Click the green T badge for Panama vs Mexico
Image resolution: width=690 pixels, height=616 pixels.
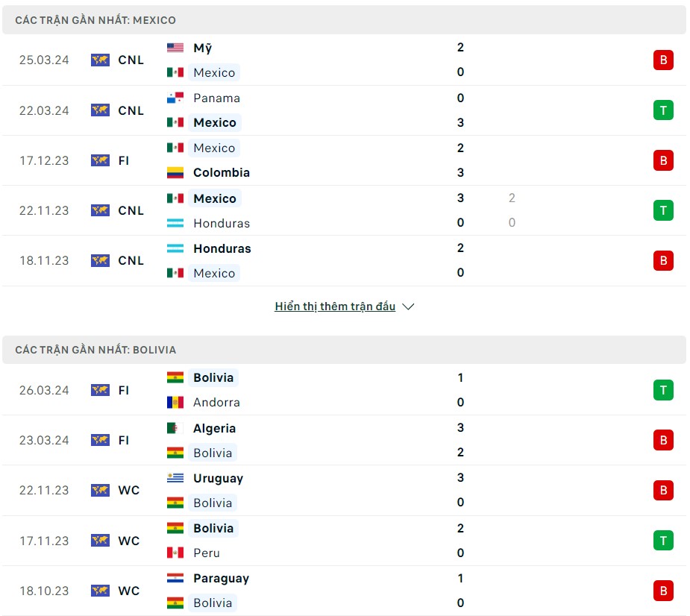click(662, 110)
